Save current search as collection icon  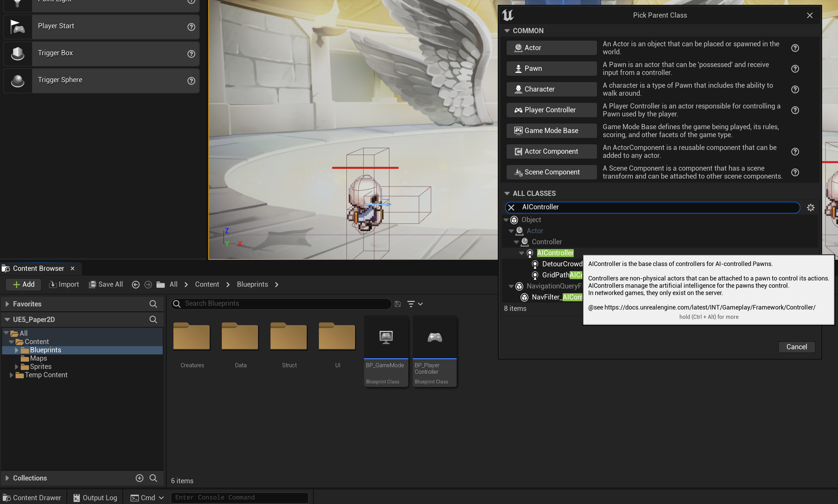pyautogui.click(x=398, y=304)
